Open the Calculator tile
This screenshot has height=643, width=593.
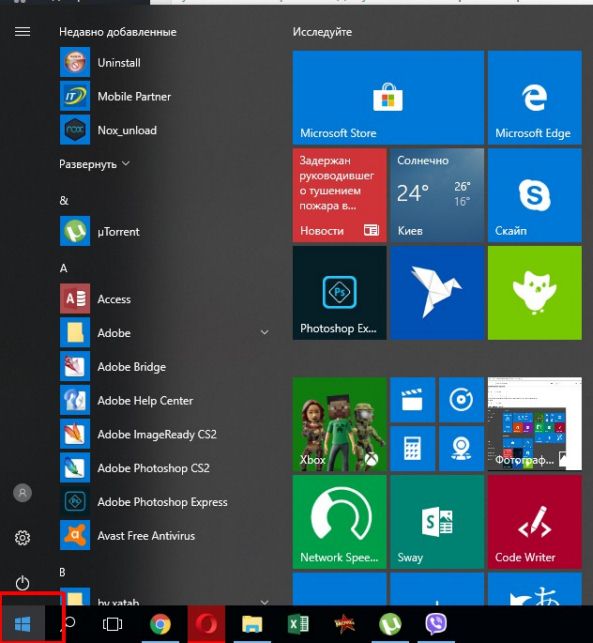click(x=413, y=449)
